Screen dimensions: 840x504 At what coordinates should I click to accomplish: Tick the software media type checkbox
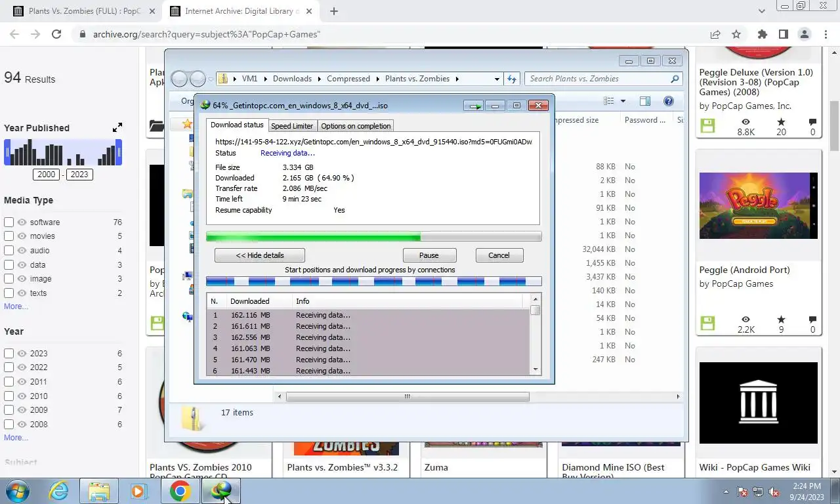(x=9, y=222)
